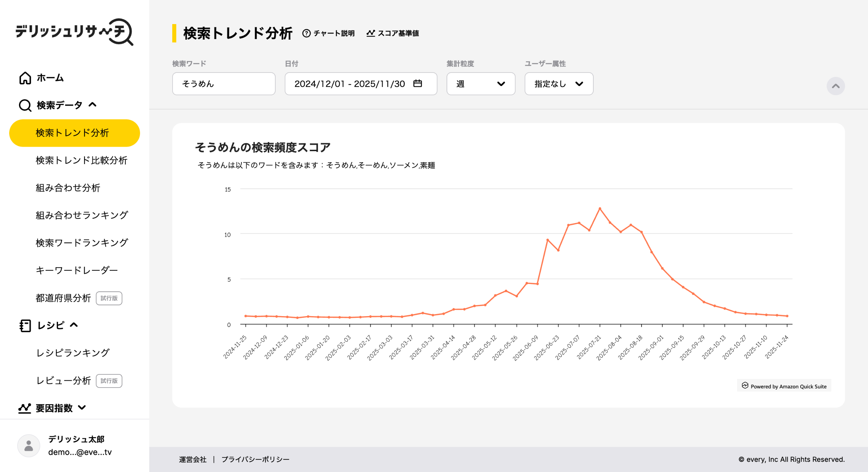Open the calendar icon in date field

[x=418, y=83]
